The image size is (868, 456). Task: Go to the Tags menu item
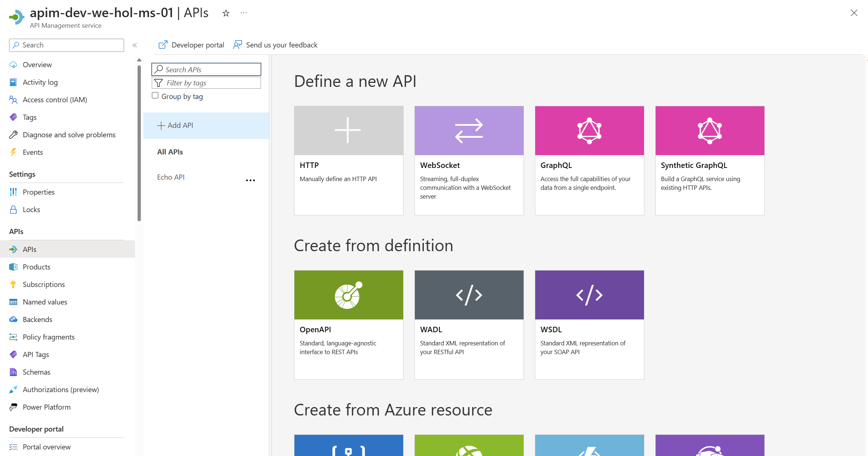pyautogui.click(x=30, y=117)
